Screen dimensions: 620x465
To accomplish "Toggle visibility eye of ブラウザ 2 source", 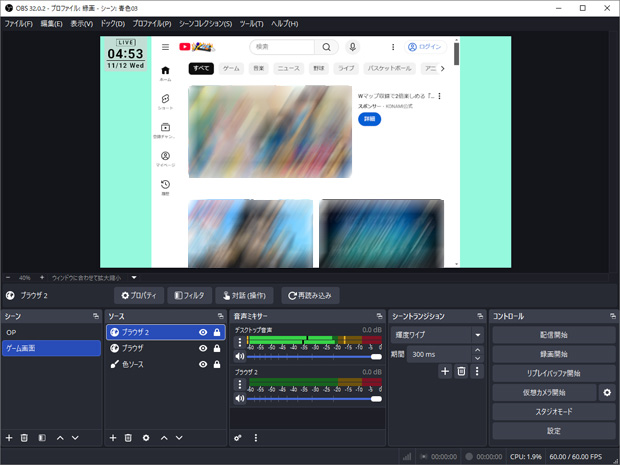I will [203, 332].
